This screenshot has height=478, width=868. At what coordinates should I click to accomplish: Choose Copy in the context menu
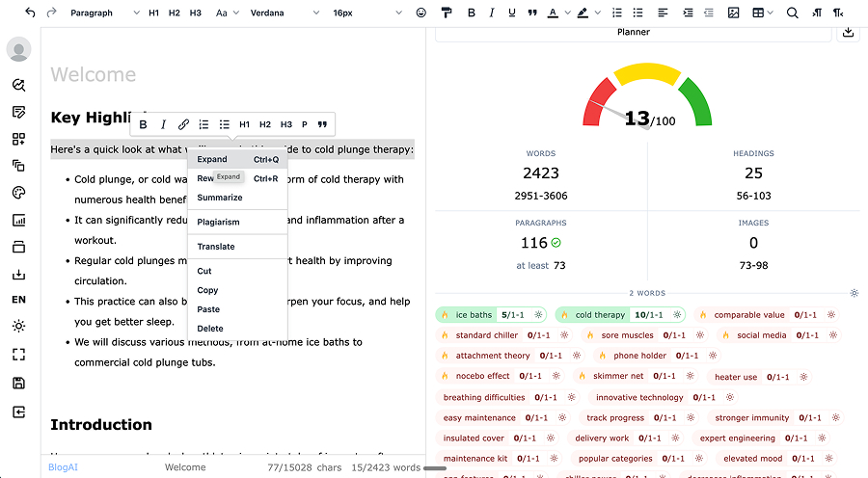pyautogui.click(x=237, y=290)
